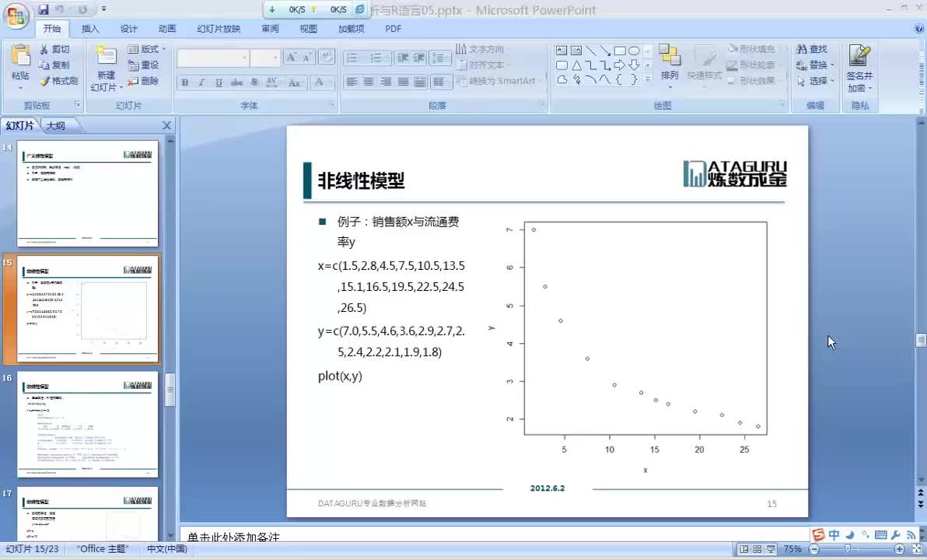
Task: Select the text box shape
Action: 561,51
